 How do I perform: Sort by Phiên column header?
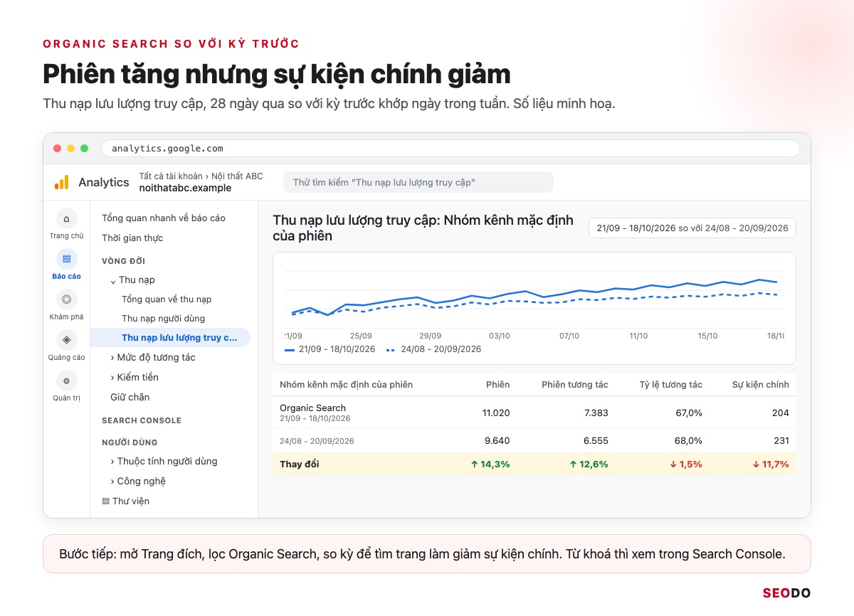[x=498, y=384]
